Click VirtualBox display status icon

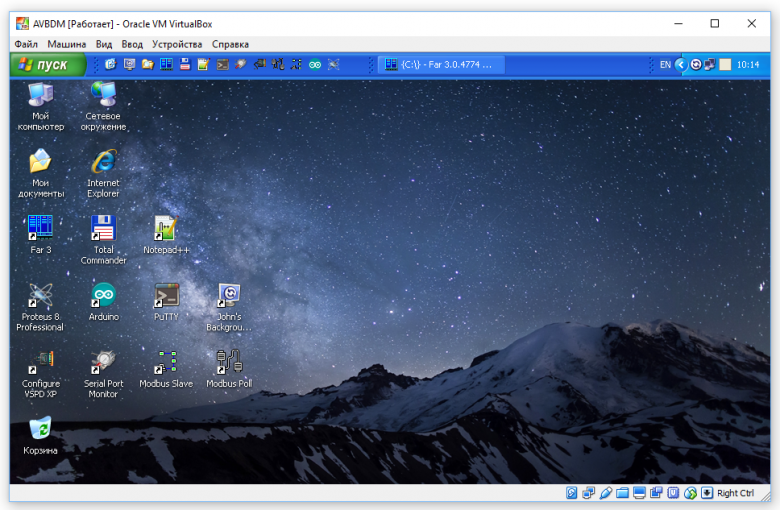pyautogui.click(x=639, y=493)
